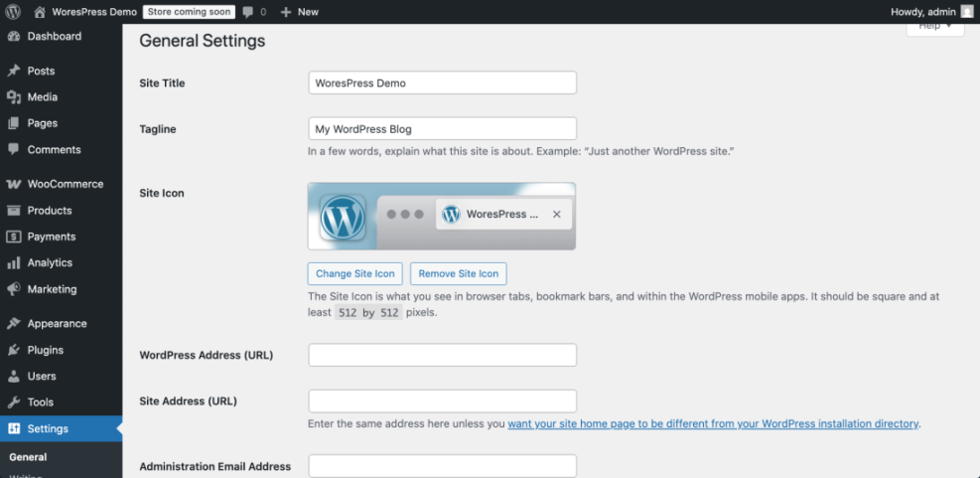This screenshot has height=478, width=980.
Task: Click the Plugins plug icon
Action: pos(14,350)
